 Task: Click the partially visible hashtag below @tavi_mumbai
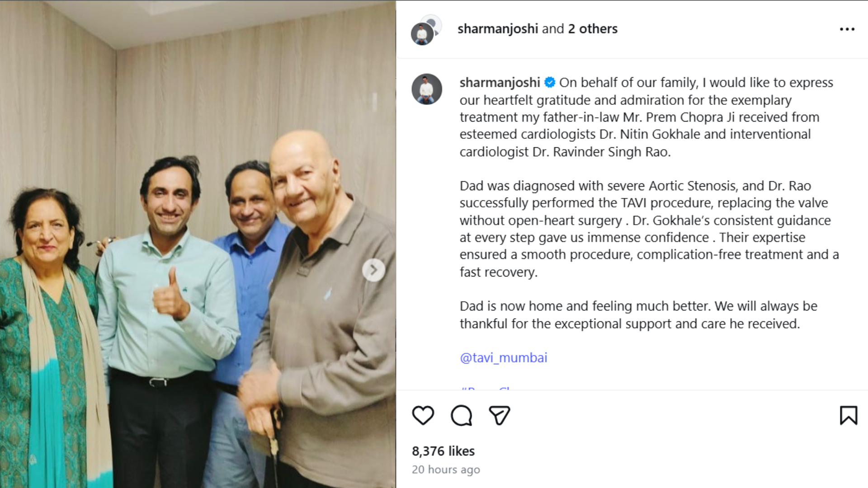coord(485,388)
